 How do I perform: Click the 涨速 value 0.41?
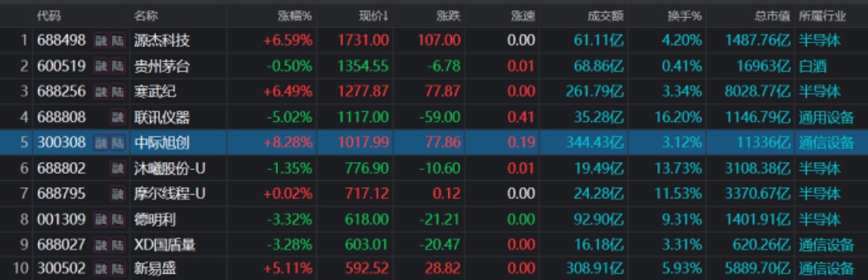click(x=521, y=117)
